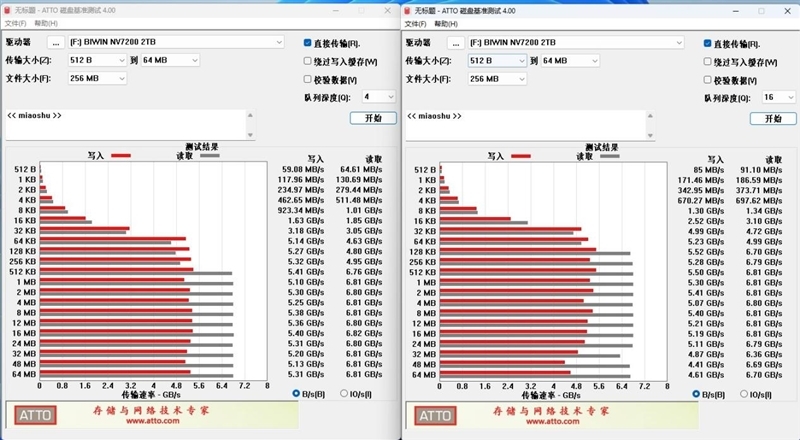
Task: Click gray read legend swatch, left window
Action: (210, 156)
